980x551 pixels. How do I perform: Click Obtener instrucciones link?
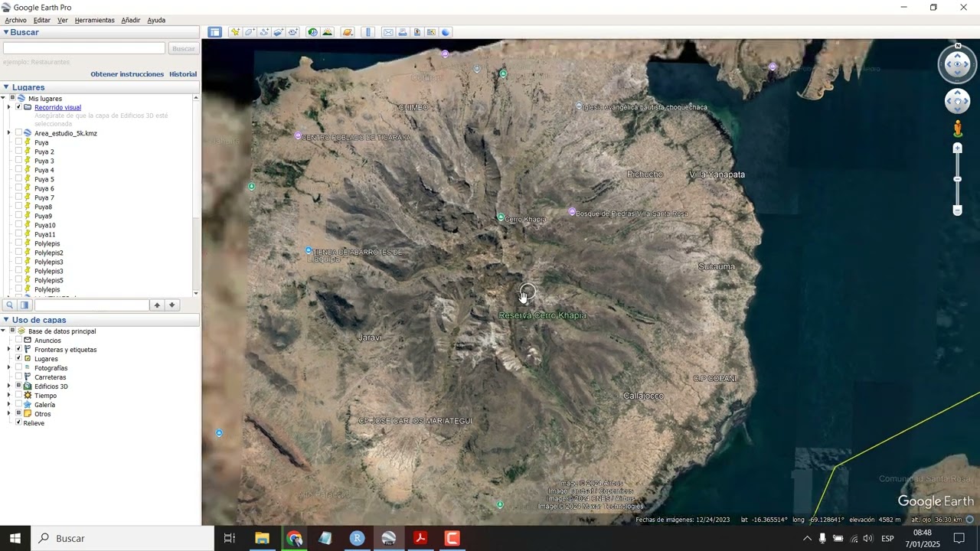[127, 74]
